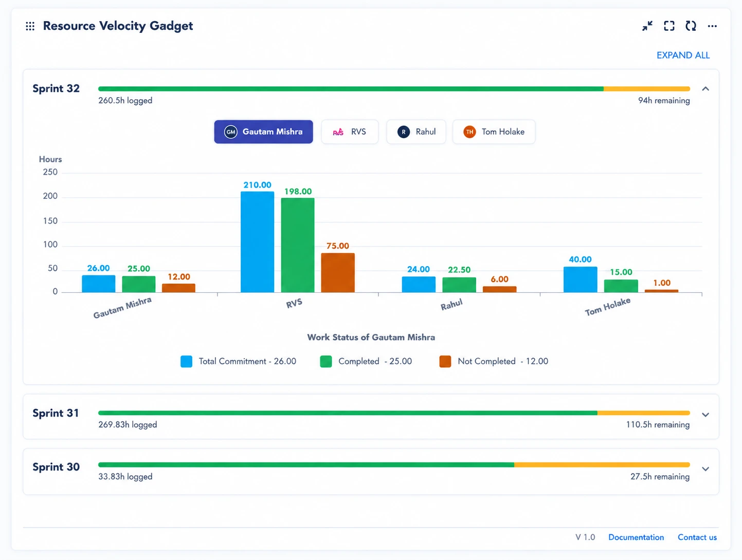Image resolution: width=742 pixels, height=560 pixels.
Task: Expand the Sprint 31 section
Action: point(705,415)
